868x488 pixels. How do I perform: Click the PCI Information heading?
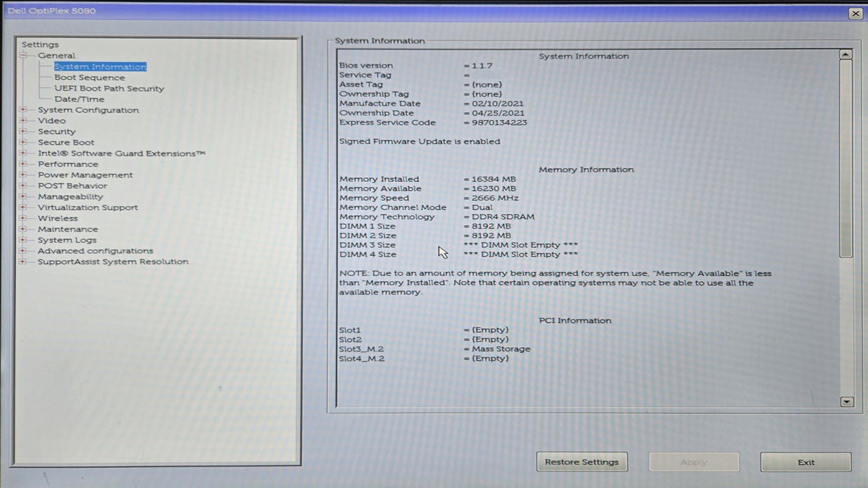click(575, 321)
